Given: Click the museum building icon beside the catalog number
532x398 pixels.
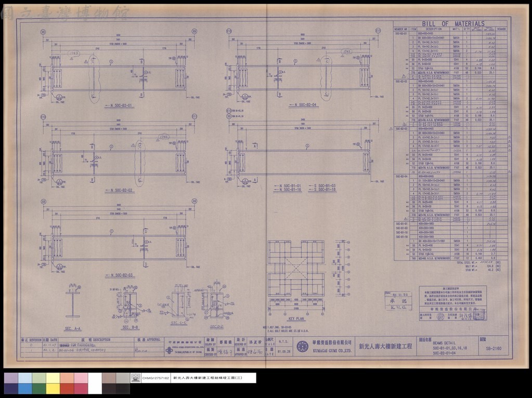Looking at the screenshot, I should pos(135,378).
